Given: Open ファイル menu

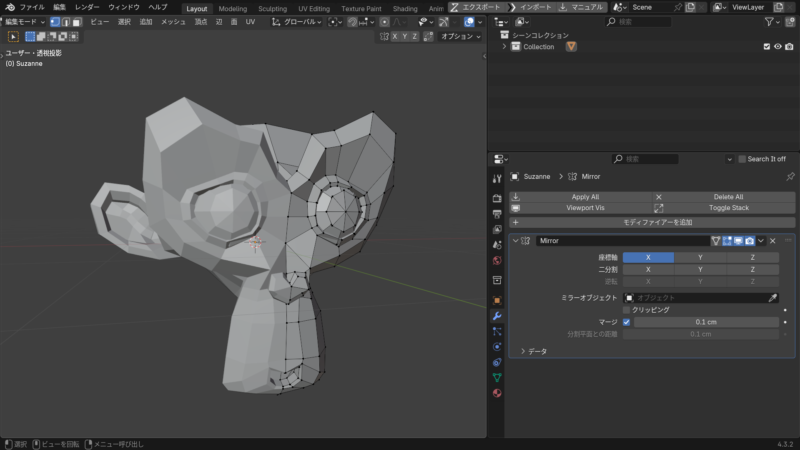Looking at the screenshot, I should (x=32, y=7).
